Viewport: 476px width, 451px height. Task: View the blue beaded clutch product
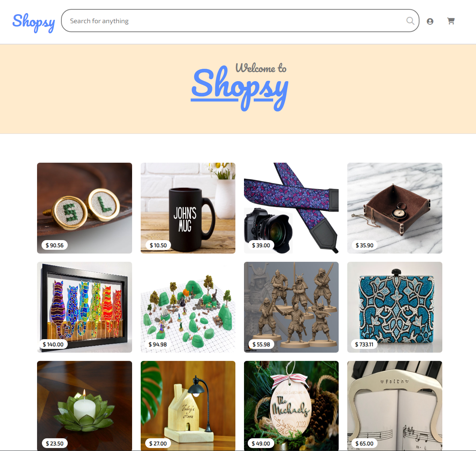395,307
